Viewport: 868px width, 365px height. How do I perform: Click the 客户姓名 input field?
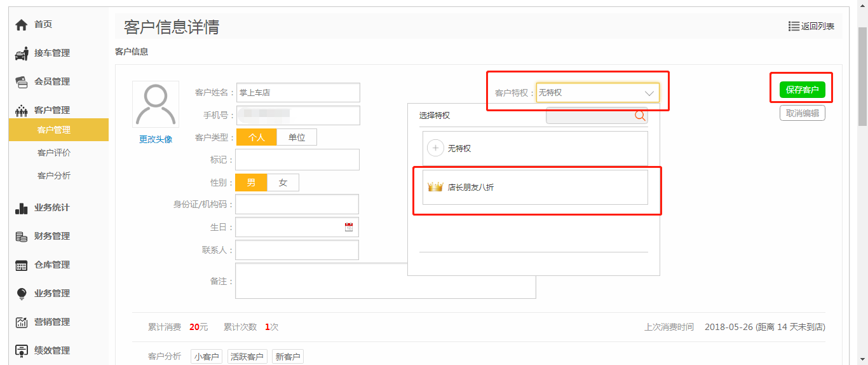(x=298, y=93)
